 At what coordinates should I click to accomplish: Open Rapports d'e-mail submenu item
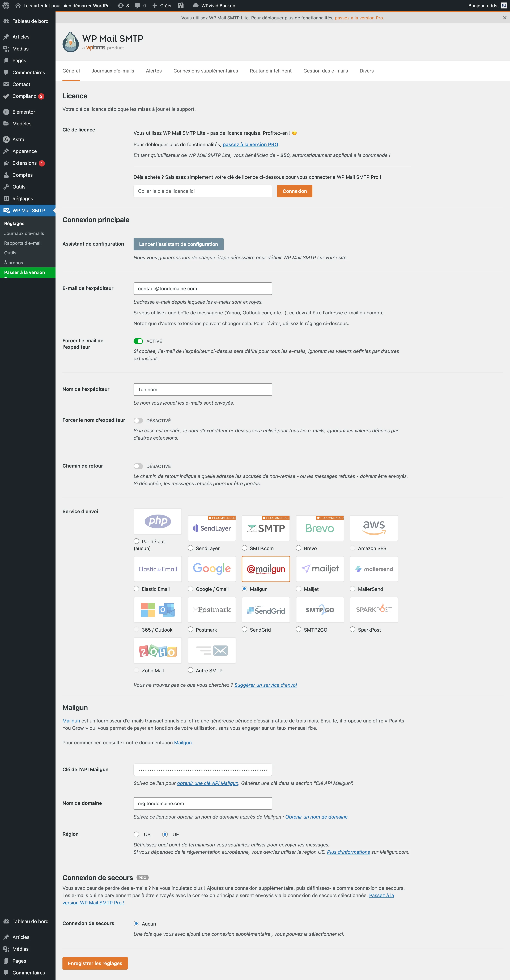[23, 243]
